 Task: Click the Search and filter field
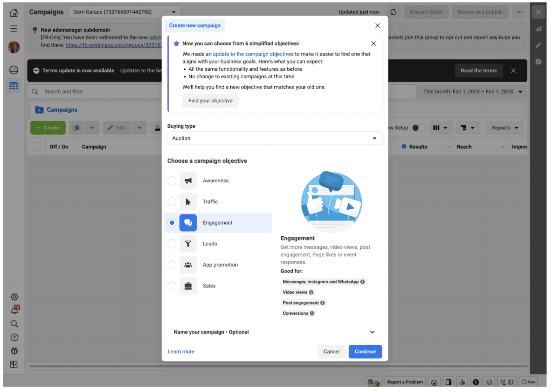click(x=95, y=92)
